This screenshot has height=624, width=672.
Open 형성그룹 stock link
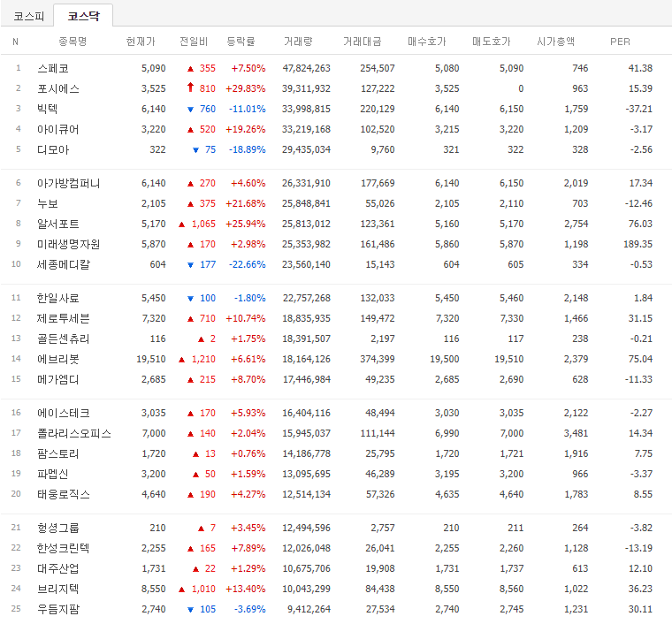[x=58, y=528]
